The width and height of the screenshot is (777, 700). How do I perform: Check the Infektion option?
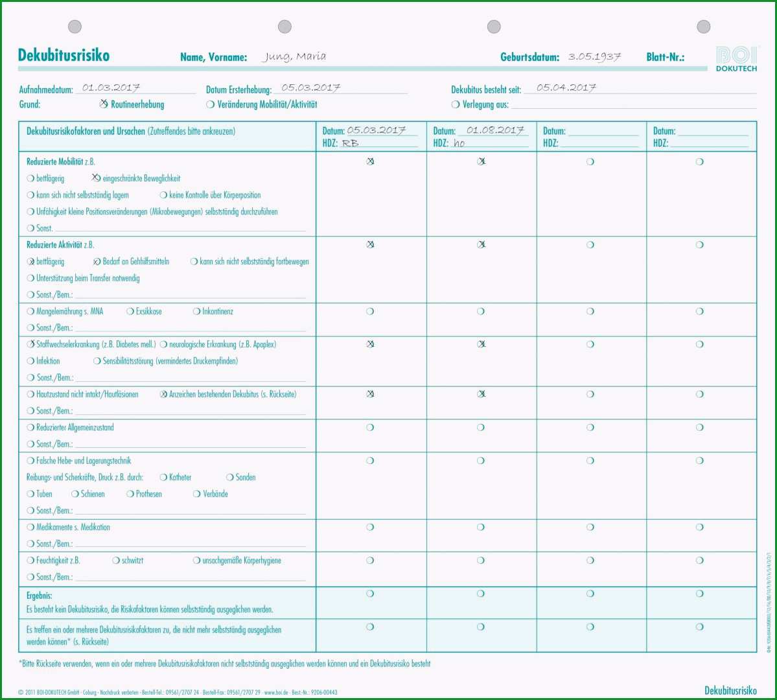click(x=30, y=361)
